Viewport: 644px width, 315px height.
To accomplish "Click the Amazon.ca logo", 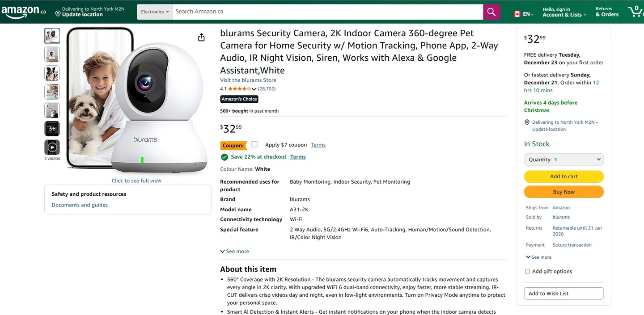I will click(23, 12).
